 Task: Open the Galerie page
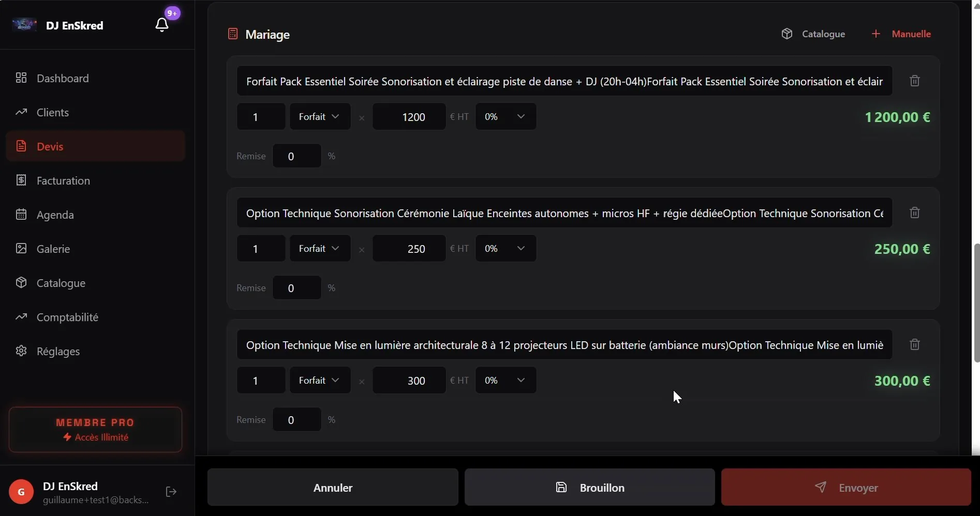(x=96, y=249)
